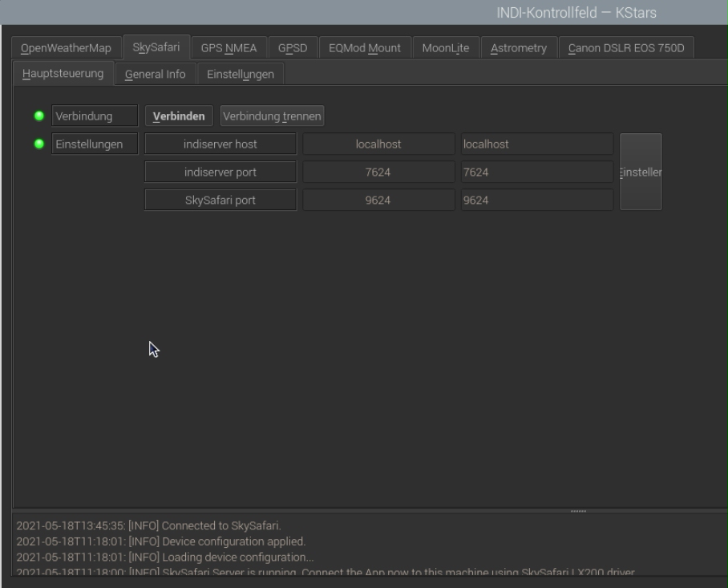Click the green Verbindung status indicator
Screen dimensions: 728x588
click(39, 116)
